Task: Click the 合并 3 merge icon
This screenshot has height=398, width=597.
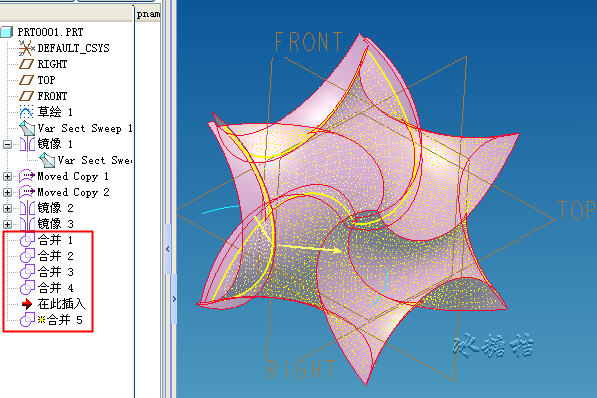Action: [x=27, y=272]
